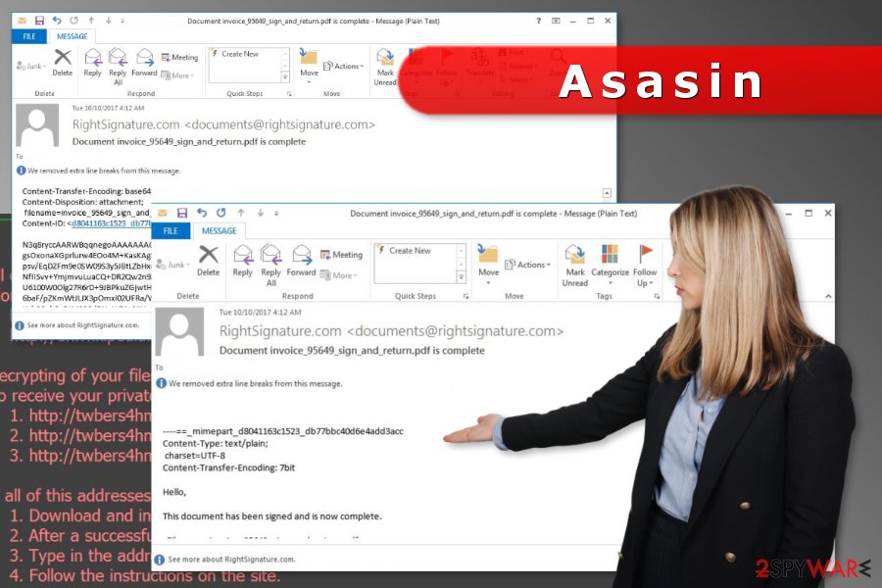Click sender avatar in front message
The image size is (882, 588).
(x=179, y=332)
